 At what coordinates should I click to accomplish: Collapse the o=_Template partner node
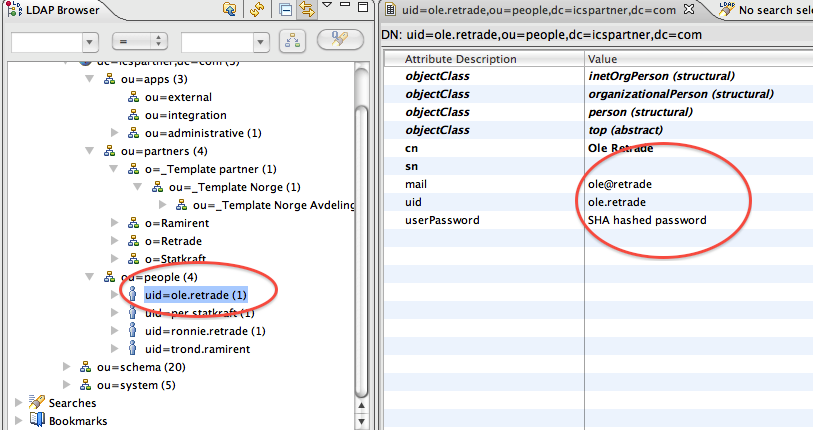(114, 169)
